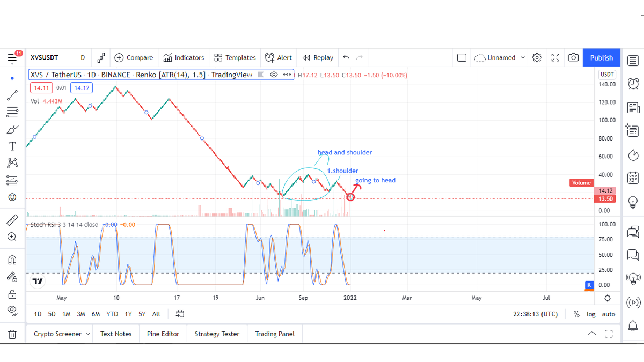Open the main hamburger menu
The image size is (644, 362).
pyautogui.click(x=12, y=58)
